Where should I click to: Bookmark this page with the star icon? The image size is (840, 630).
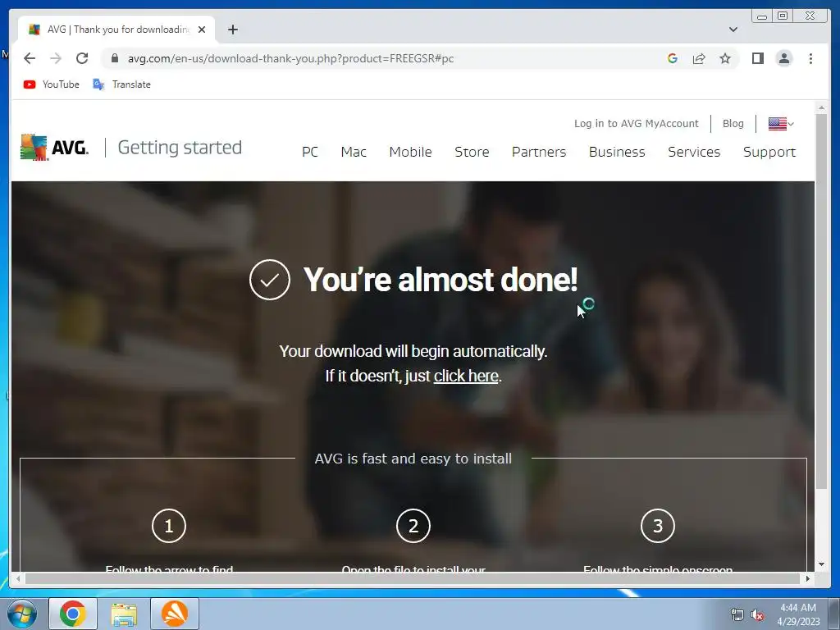725,58
